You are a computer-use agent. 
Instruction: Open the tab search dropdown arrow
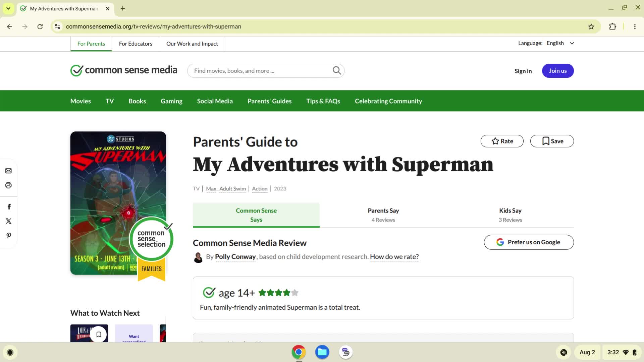pyautogui.click(x=8, y=8)
